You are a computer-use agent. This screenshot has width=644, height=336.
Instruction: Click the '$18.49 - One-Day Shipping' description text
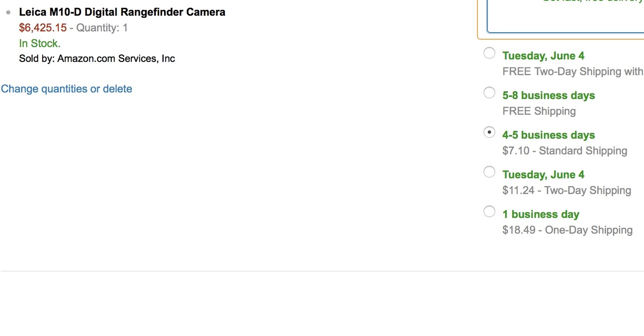(568, 230)
